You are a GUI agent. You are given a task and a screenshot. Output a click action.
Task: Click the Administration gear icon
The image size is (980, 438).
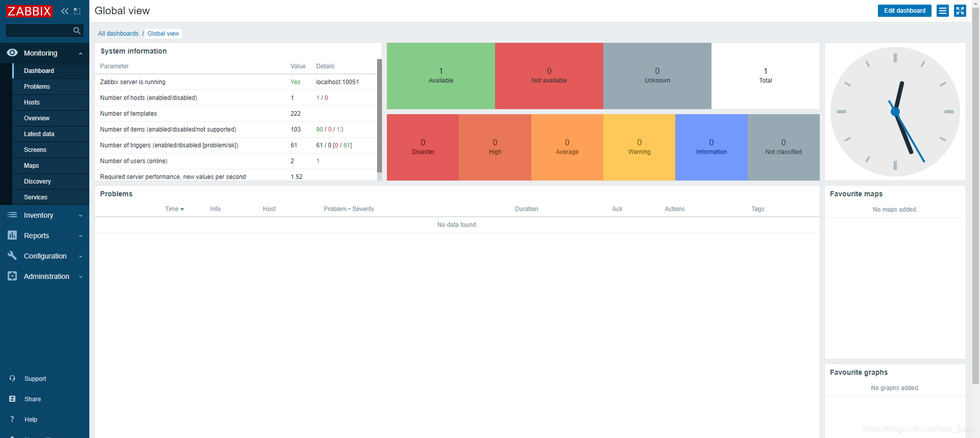point(12,276)
